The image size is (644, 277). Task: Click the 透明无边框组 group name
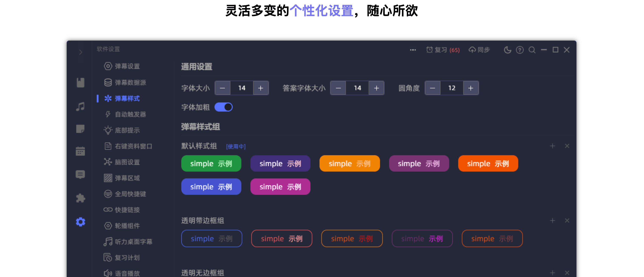coord(202,273)
